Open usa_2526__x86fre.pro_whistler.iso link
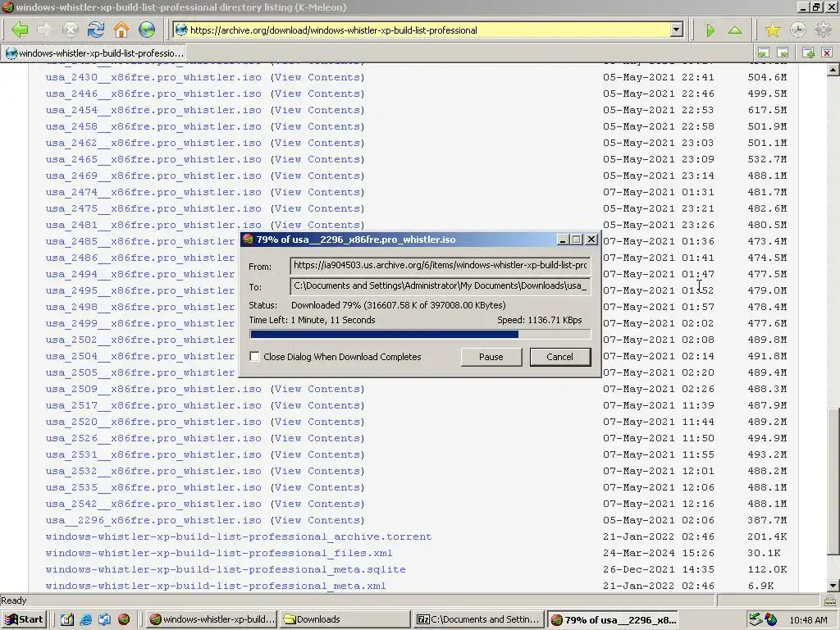Image resolution: width=840 pixels, height=630 pixels. pos(153,438)
